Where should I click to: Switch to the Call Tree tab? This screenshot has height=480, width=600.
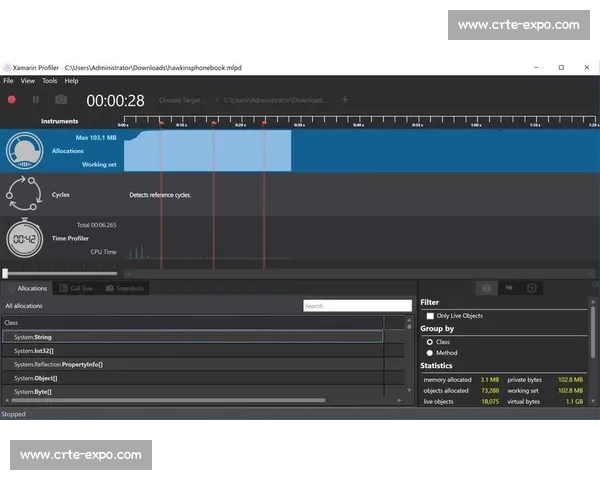(77, 288)
